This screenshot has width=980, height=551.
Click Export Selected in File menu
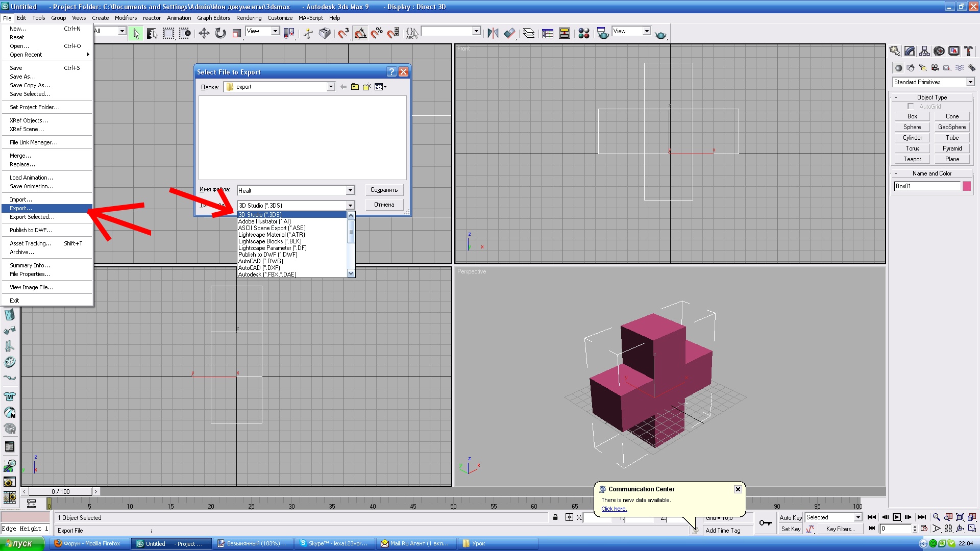coord(32,217)
